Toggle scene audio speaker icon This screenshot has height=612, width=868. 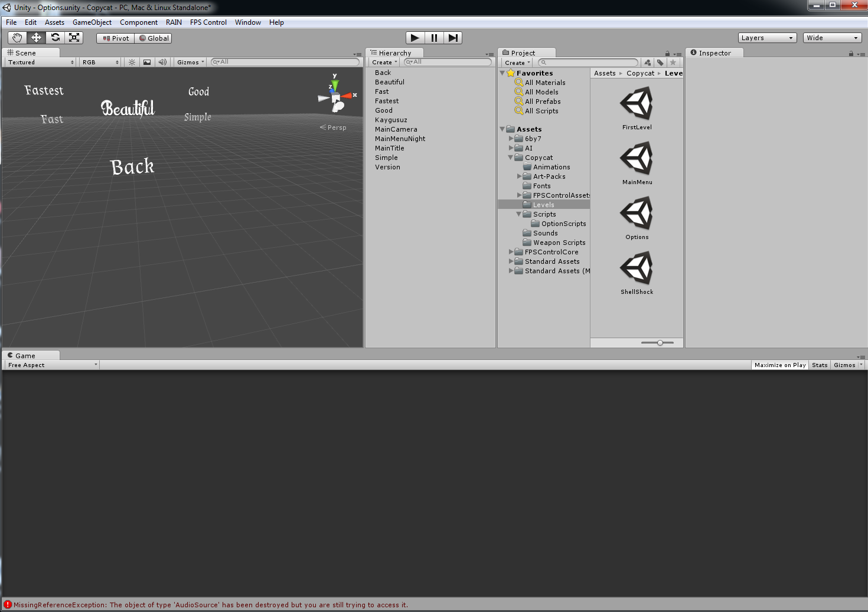pyautogui.click(x=162, y=62)
